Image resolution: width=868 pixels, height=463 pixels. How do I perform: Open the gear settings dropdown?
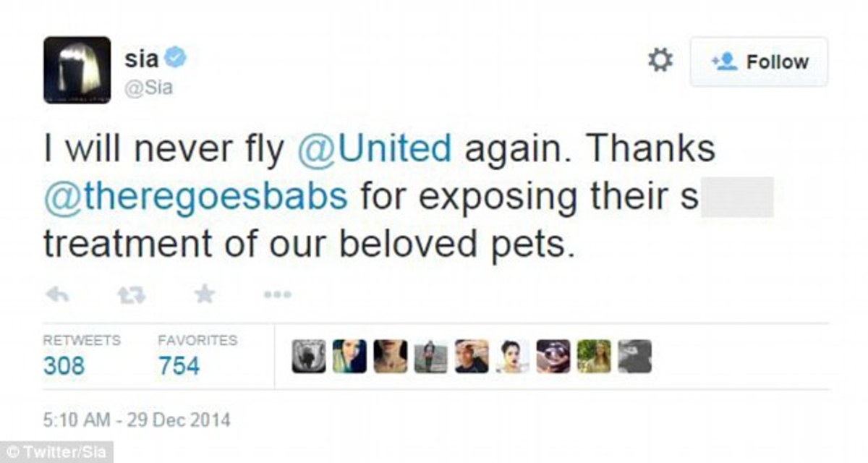coord(660,61)
